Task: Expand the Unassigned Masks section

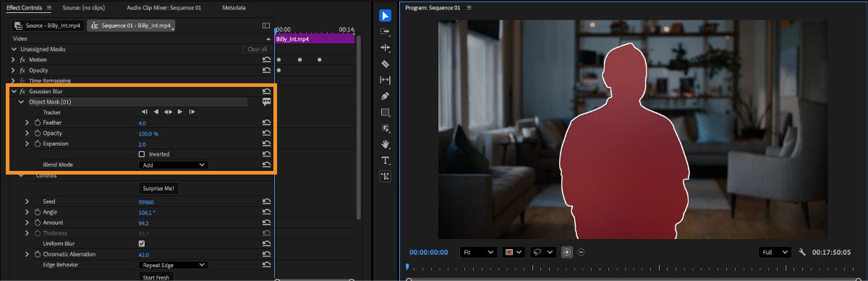Action: 14,49
